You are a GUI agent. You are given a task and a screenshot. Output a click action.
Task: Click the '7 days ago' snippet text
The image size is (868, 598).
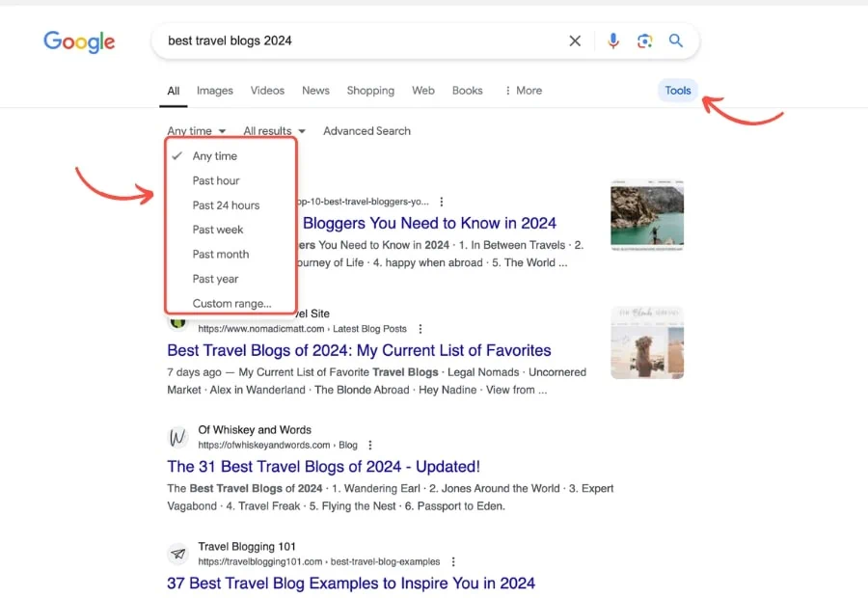[194, 372]
